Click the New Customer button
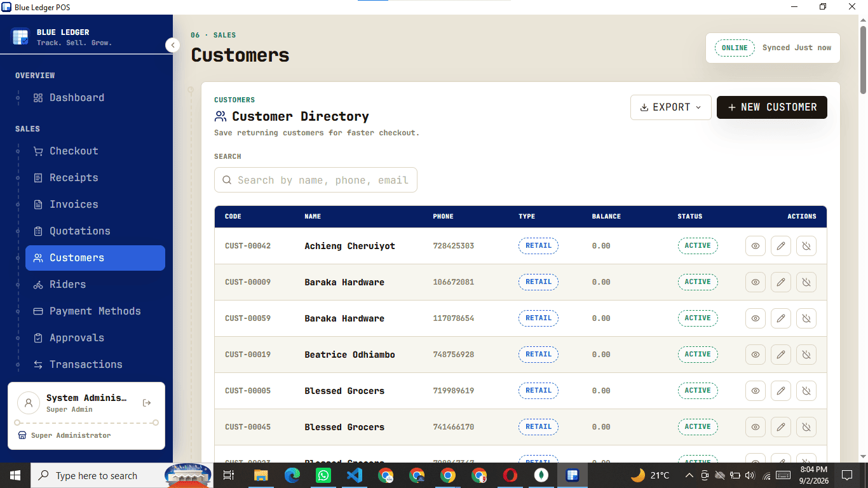Image resolution: width=868 pixels, height=488 pixels. click(x=772, y=107)
